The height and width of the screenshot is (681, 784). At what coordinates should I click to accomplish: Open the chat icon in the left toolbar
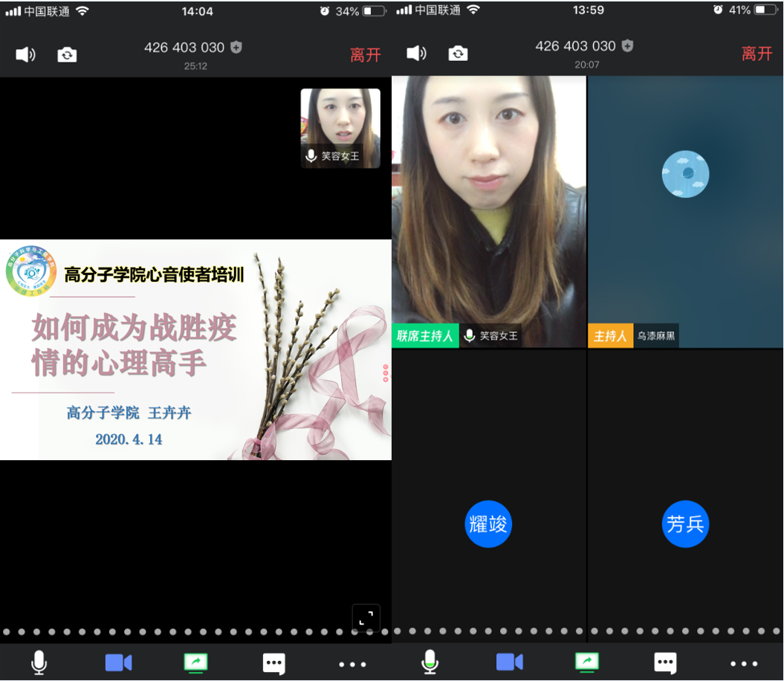pos(273,662)
